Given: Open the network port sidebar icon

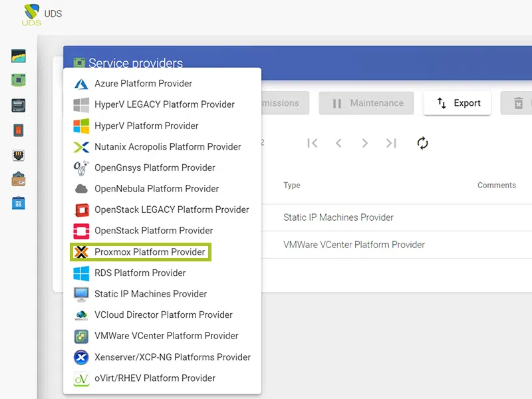Looking at the screenshot, I should (x=19, y=156).
